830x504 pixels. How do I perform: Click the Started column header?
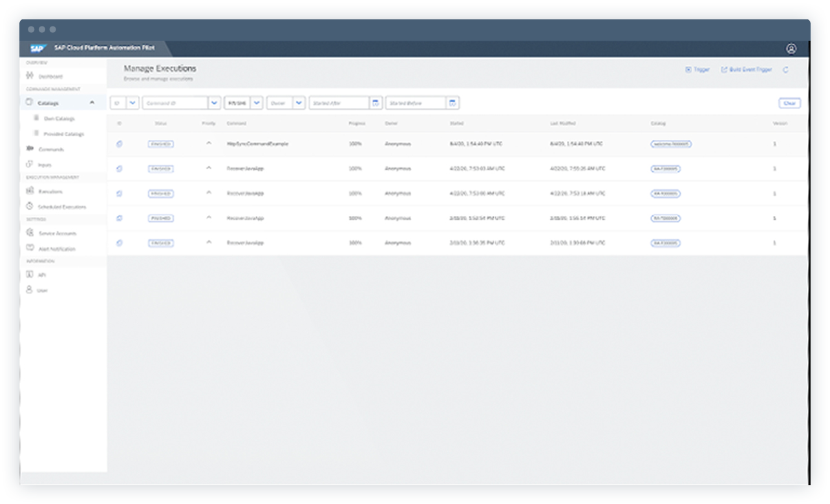coord(456,123)
